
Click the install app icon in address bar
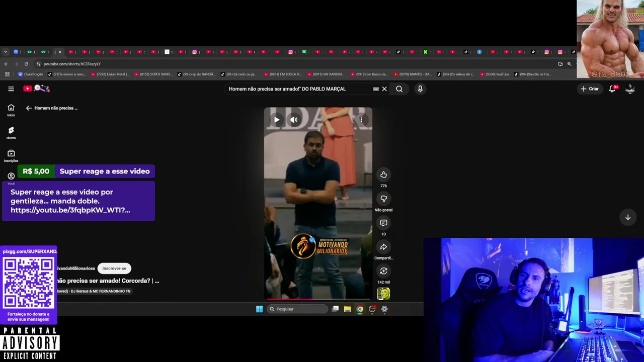560,64
